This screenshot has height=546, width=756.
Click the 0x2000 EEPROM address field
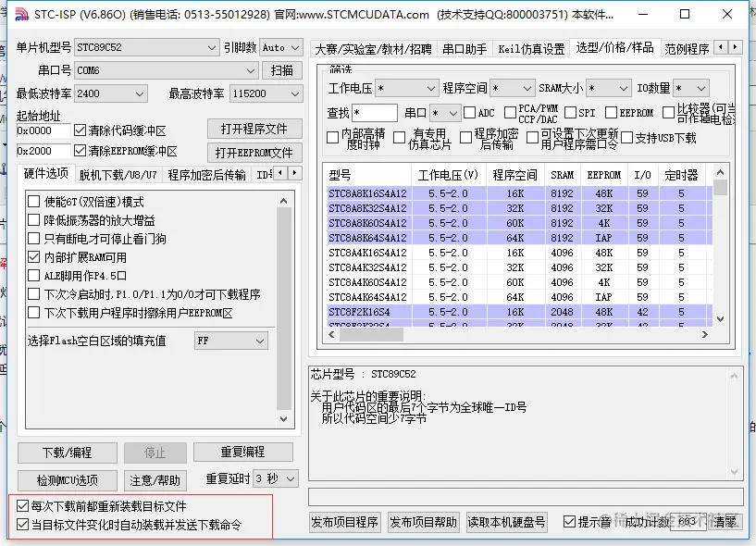(x=43, y=151)
